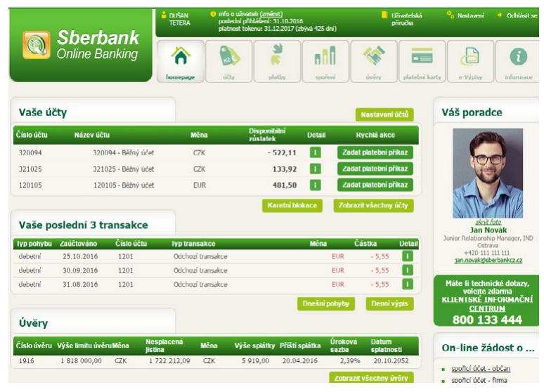Open detail icon for account 120105
This screenshot has height=392, width=544.
point(315,185)
